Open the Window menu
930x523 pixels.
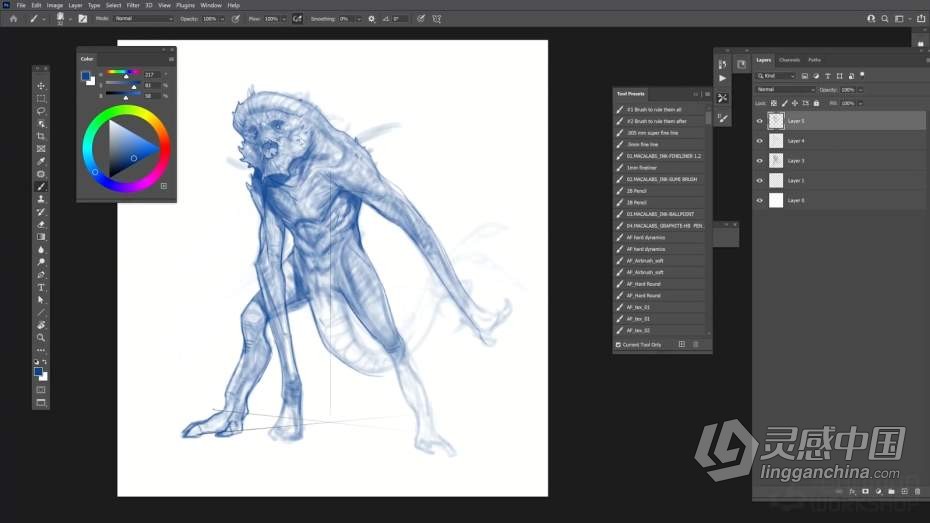[x=211, y=5]
